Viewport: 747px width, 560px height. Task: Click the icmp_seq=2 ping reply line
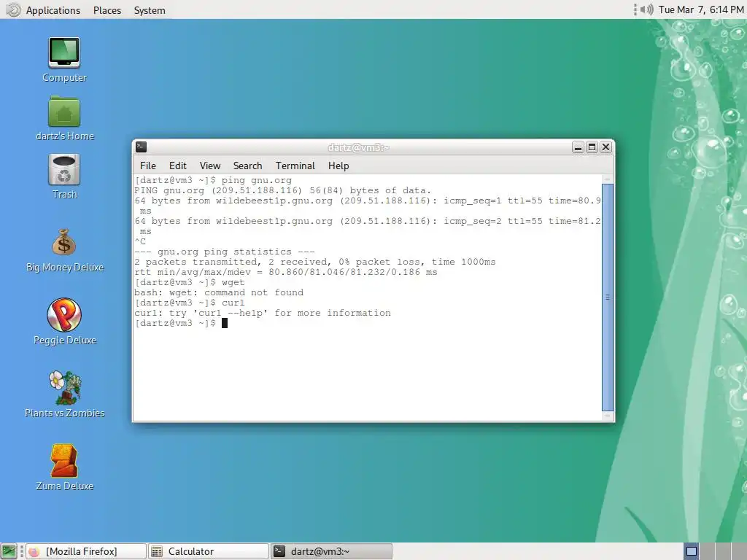[x=368, y=226]
